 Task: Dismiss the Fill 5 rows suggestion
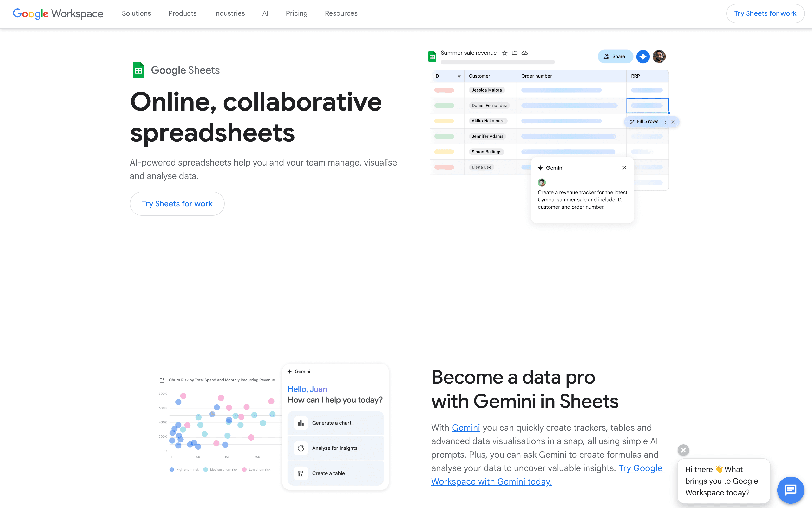tap(673, 122)
